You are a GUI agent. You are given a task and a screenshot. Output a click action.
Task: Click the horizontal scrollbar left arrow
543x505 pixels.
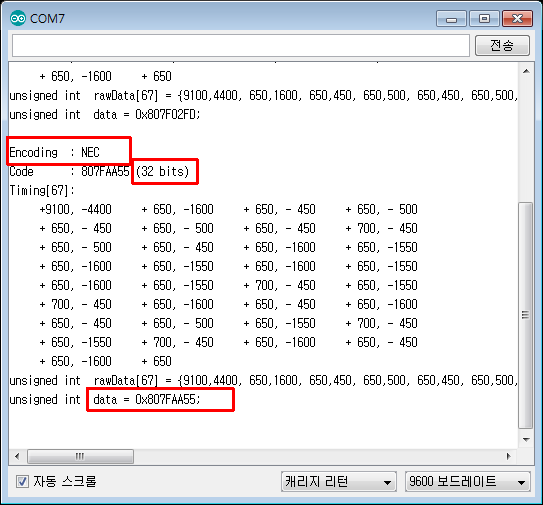17,456
